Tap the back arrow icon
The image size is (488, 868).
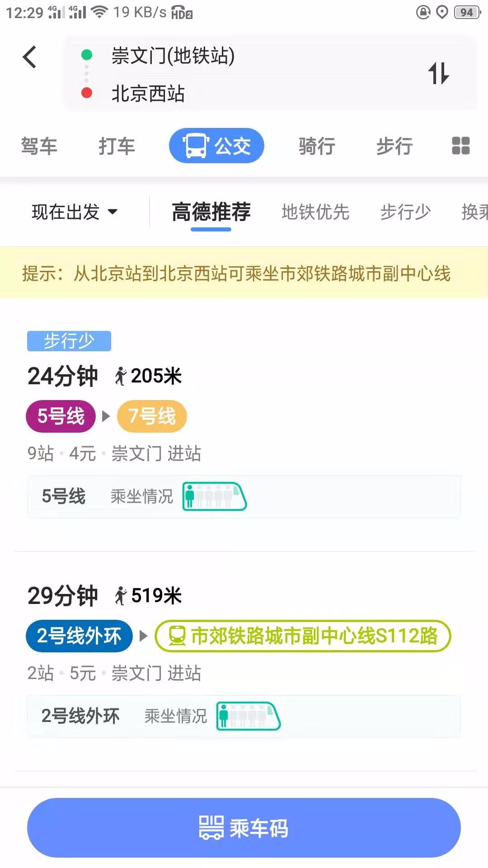point(29,57)
